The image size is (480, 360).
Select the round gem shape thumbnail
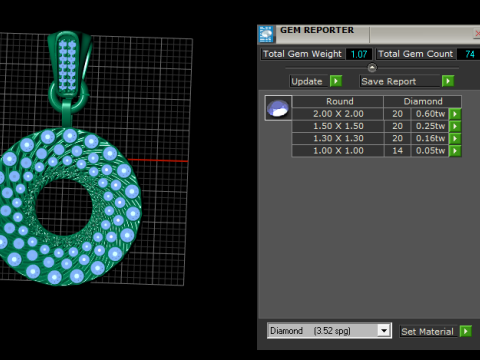pos(278,108)
